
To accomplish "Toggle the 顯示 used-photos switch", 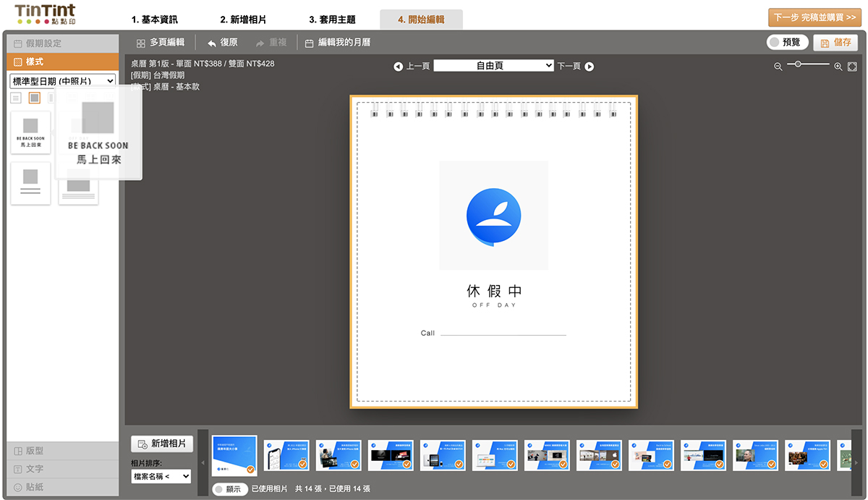I will point(229,489).
